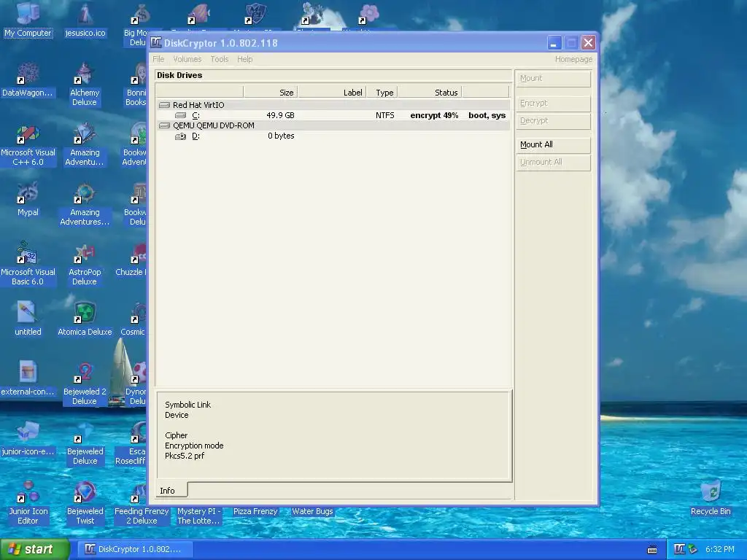Click the QEMU DVD-ROM disk icon

point(164,125)
